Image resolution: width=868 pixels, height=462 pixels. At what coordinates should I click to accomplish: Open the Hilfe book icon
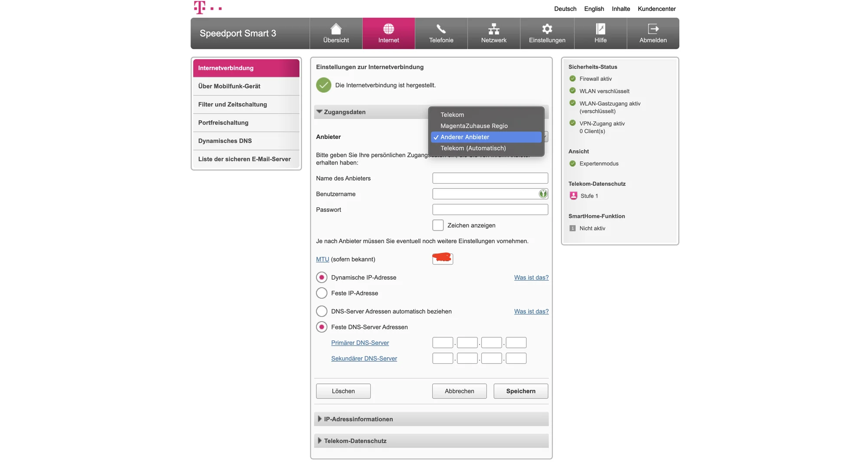pos(600,29)
